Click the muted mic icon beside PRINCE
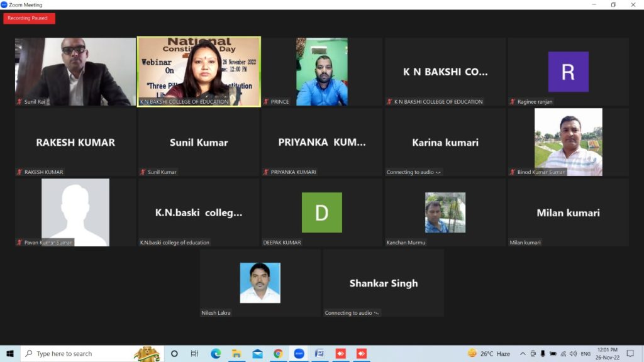 pos(266,102)
